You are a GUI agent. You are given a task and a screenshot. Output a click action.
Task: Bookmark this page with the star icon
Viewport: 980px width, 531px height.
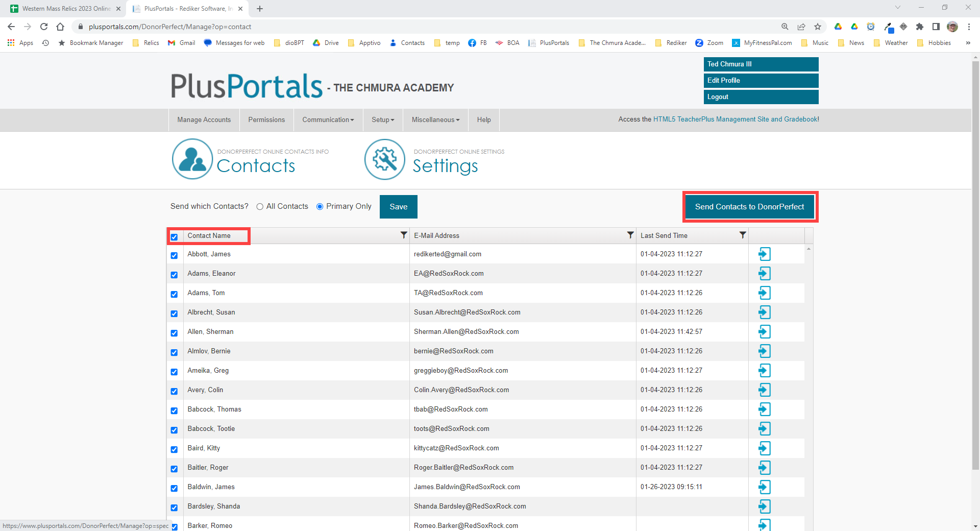pos(818,27)
